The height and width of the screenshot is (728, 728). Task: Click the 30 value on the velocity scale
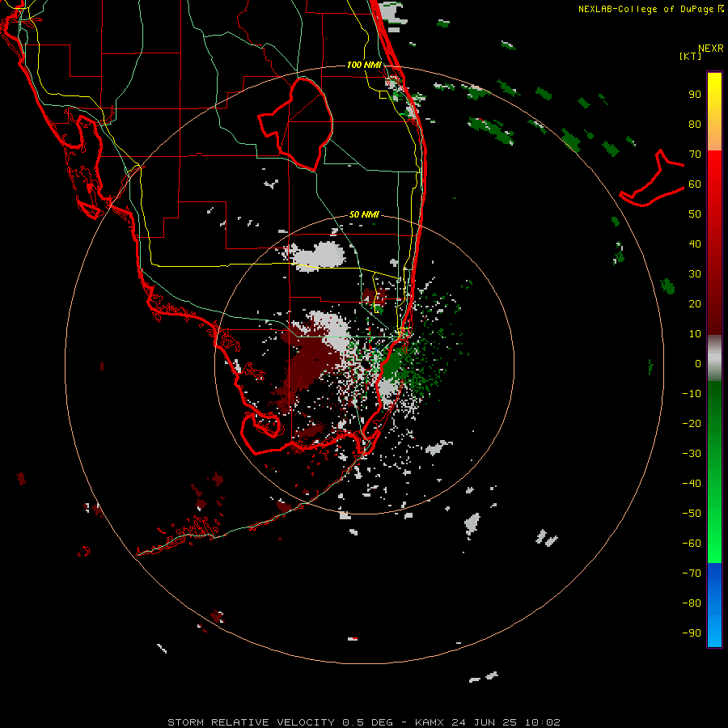click(x=695, y=274)
